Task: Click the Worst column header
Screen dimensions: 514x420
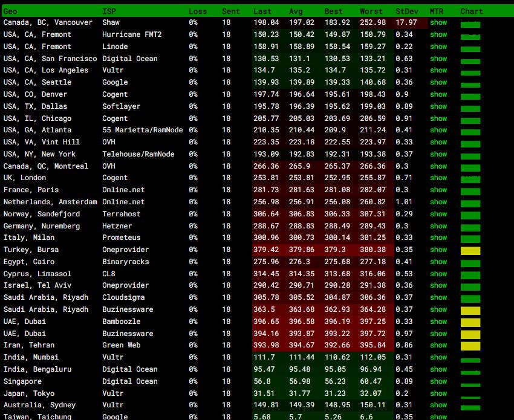Action: click(371, 11)
